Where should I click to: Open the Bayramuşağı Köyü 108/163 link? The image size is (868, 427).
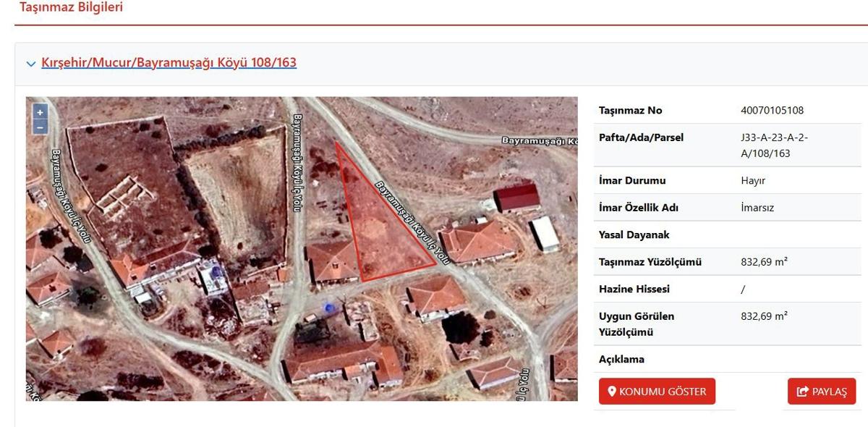click(169, 62)
